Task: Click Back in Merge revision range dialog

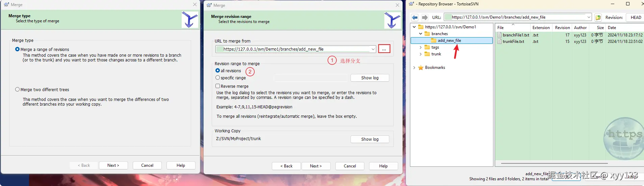Action: tap(286, 166)
